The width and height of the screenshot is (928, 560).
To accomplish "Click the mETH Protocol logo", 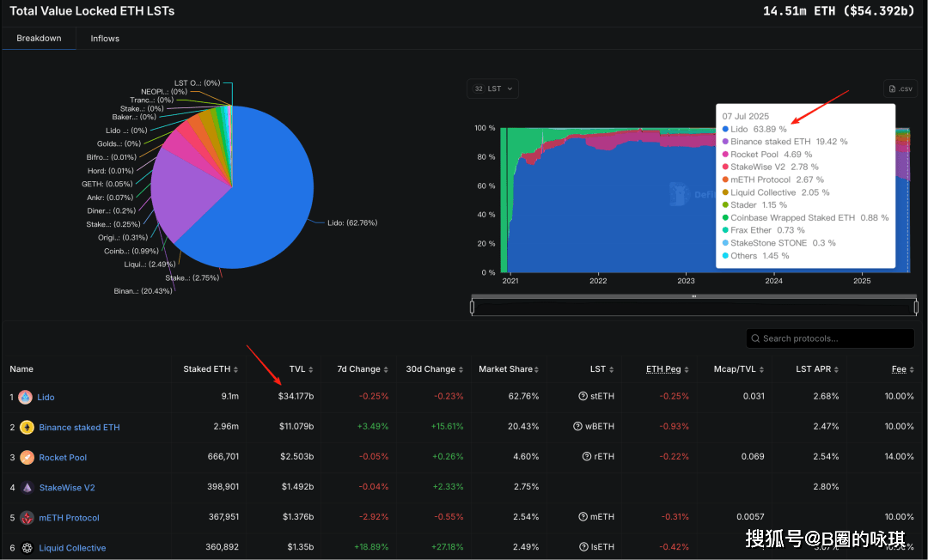I will (x=27, y=517).
